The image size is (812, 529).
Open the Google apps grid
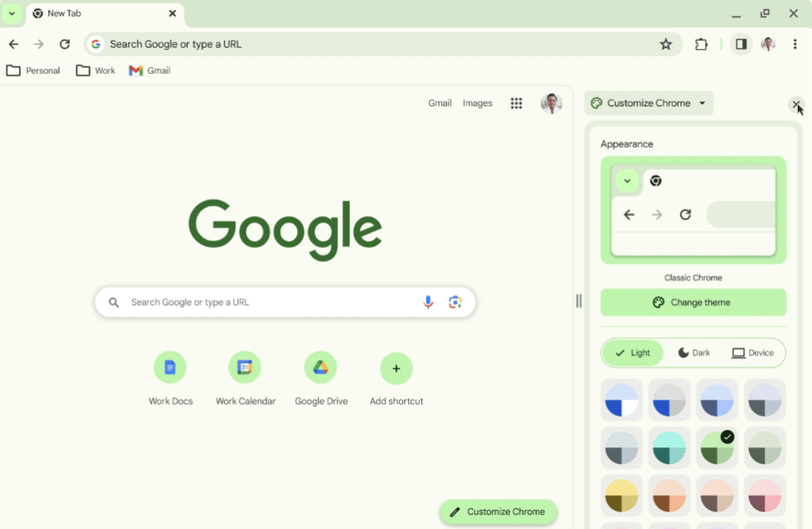516,103
